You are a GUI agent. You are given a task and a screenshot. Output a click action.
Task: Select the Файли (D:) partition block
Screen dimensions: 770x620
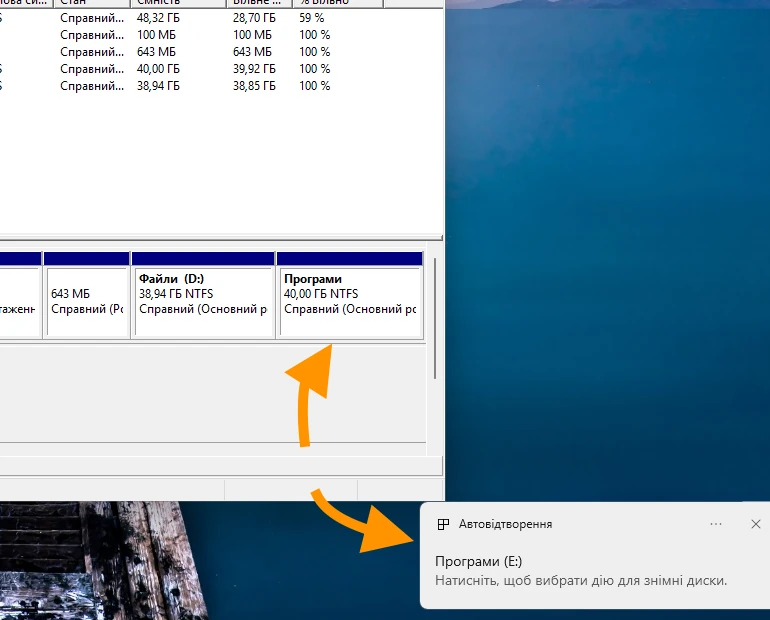click(203, 295)
